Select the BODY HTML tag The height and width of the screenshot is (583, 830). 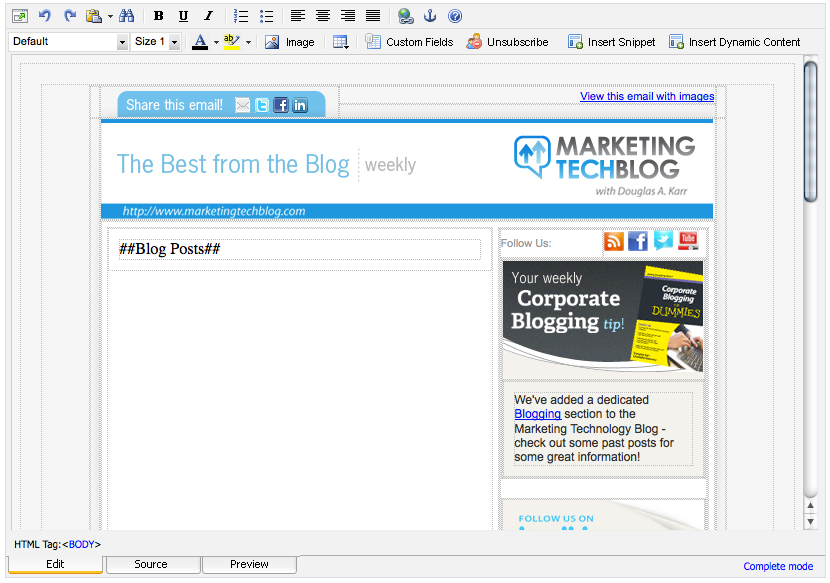pyautogui.click(x=82, y=544)
